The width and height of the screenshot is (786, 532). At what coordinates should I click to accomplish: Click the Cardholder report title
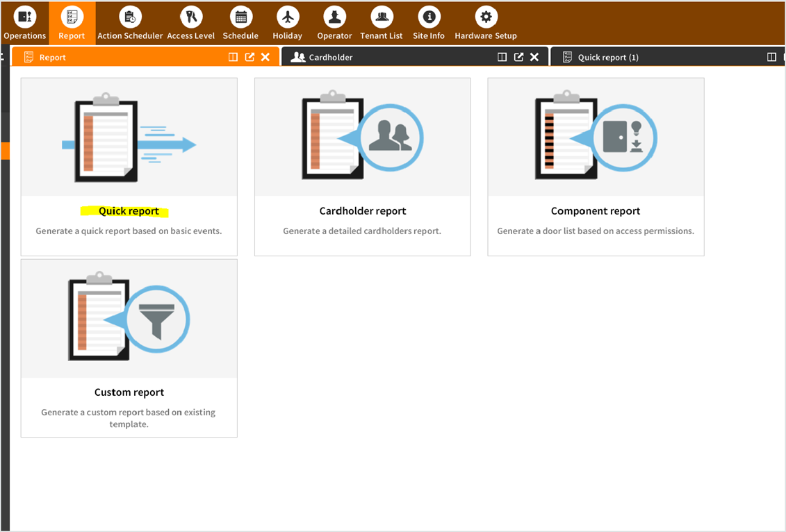363,211
